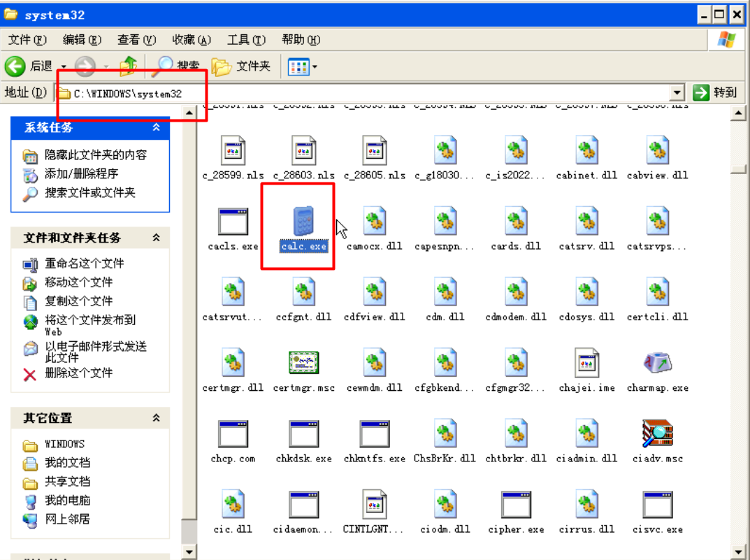The image size is (750, 560).
Task: Open 共享文档 under 其它位置
Action: tap(67, 482)
